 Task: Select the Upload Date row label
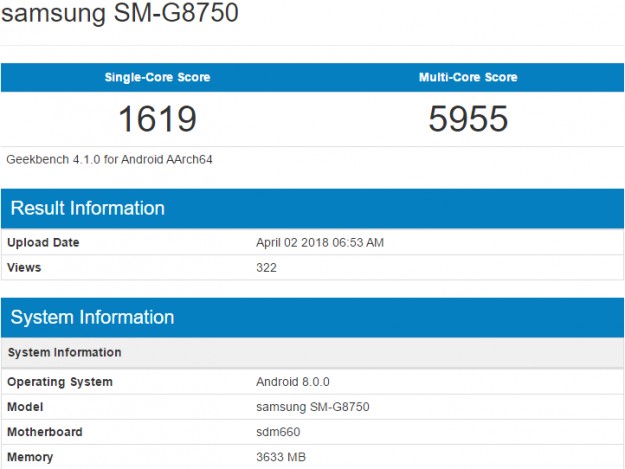coord(44,243)
